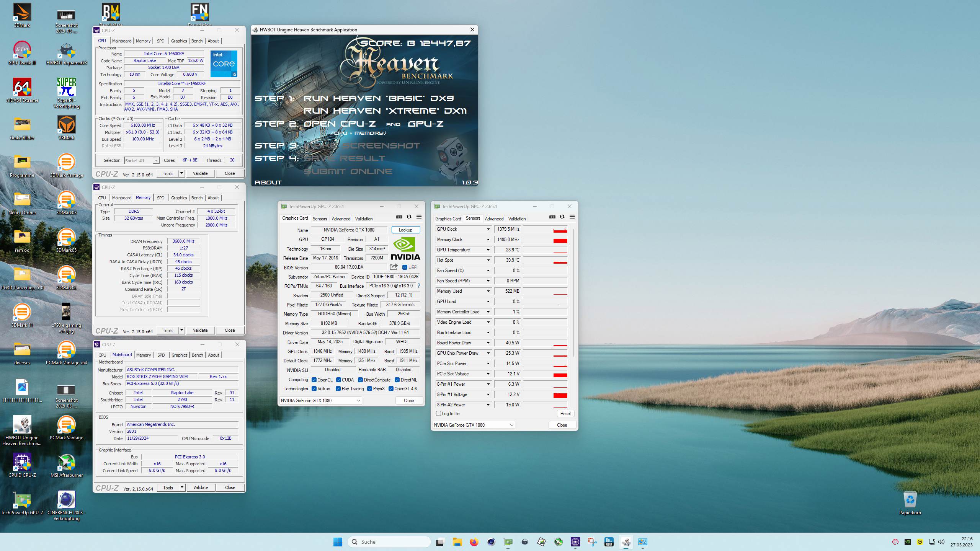The height and width of the screenshot is (551, 980).
Task: Open the MSI Afterburner desktop icon
Action: [66, 465]
